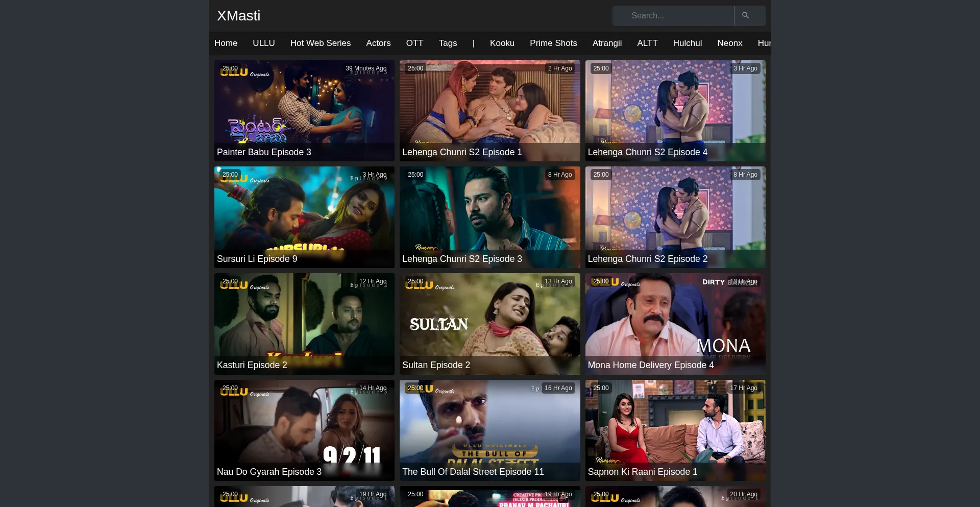Viewport: 980px width, 507px height.
Task: Go to the Hulchul category
Action: (x=687, y=43)
